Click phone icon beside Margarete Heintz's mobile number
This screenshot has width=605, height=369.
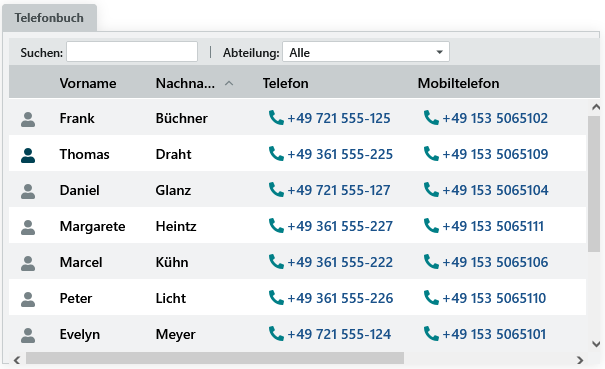point(431,225)
